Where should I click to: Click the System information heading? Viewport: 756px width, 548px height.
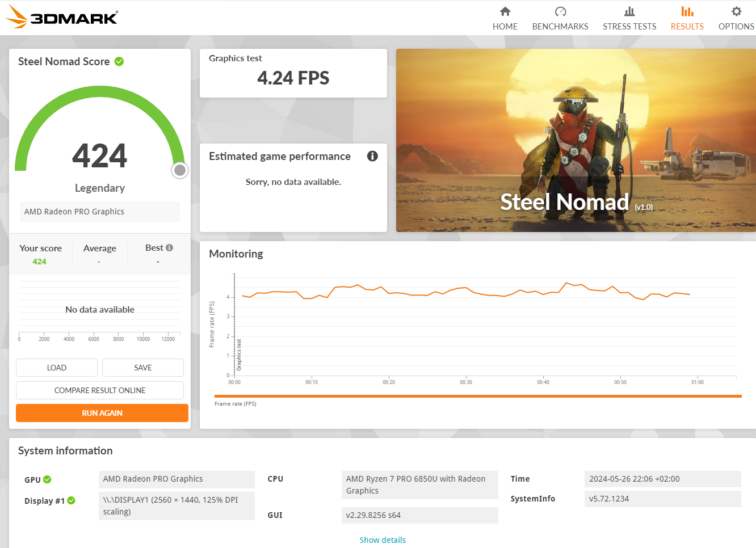[65, 450]
